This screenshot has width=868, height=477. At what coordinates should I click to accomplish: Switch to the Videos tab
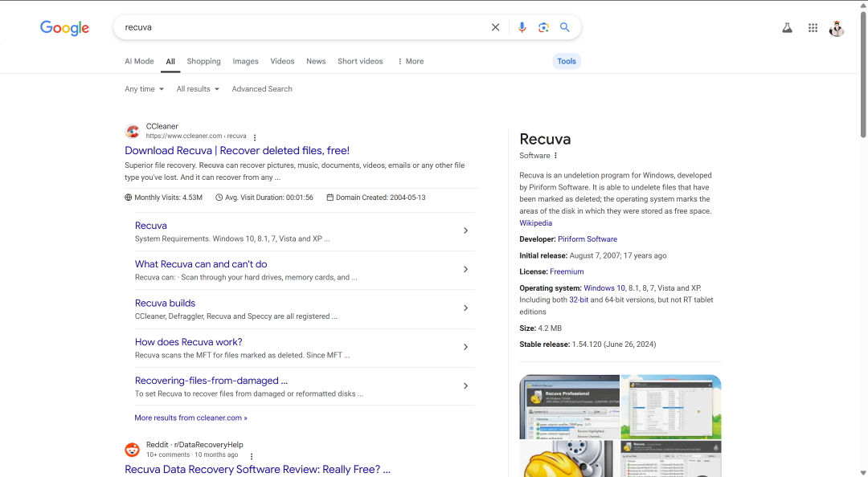282,61
